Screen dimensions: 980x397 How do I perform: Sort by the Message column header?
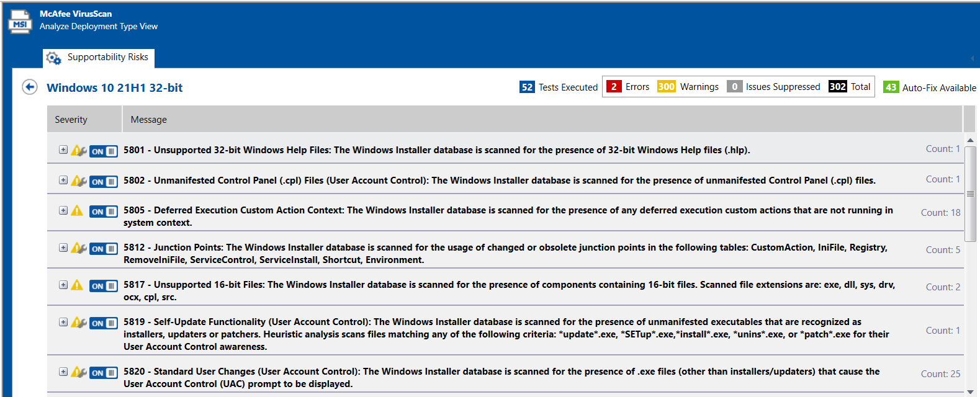click(542, 119)
